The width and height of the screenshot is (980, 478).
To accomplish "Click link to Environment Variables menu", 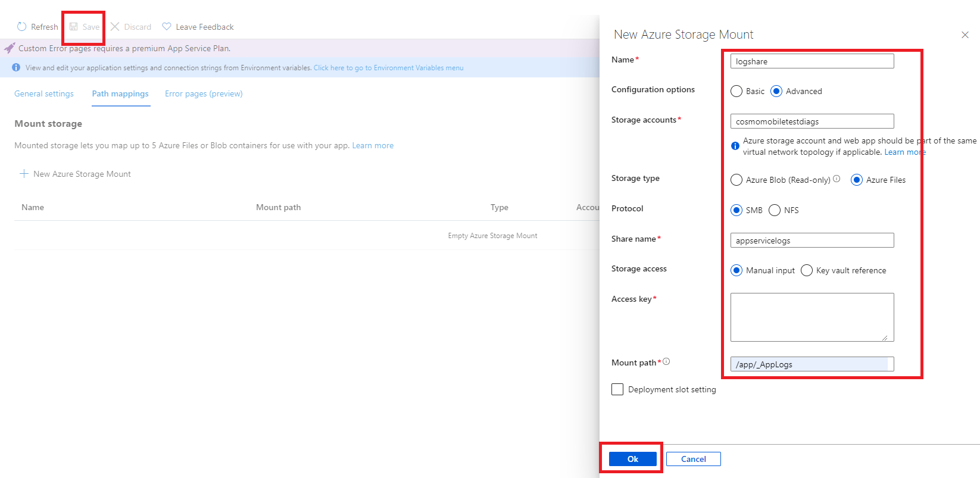I will pyautogui.click(x=388, y=68).
